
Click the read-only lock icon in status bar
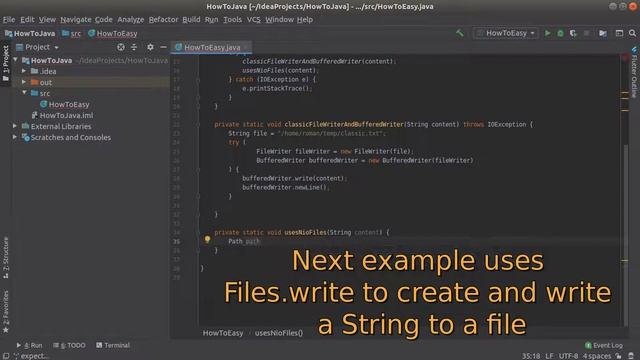pyautogui.click(x=619, y=356)
